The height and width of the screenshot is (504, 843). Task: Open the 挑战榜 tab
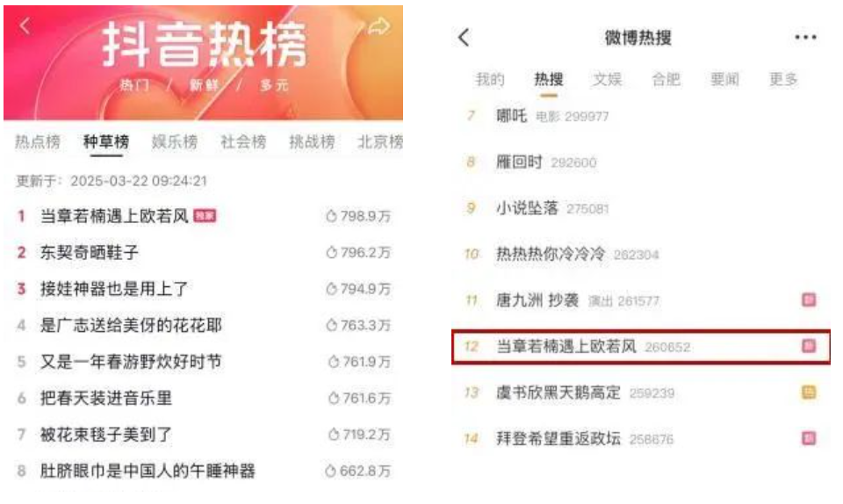312,142
